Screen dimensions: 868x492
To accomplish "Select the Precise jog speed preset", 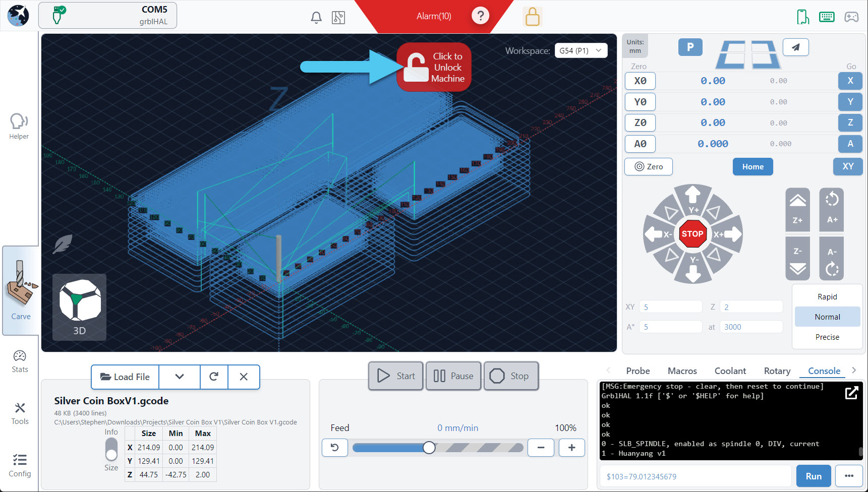I will pyautogui.click(x=827, y=337).
